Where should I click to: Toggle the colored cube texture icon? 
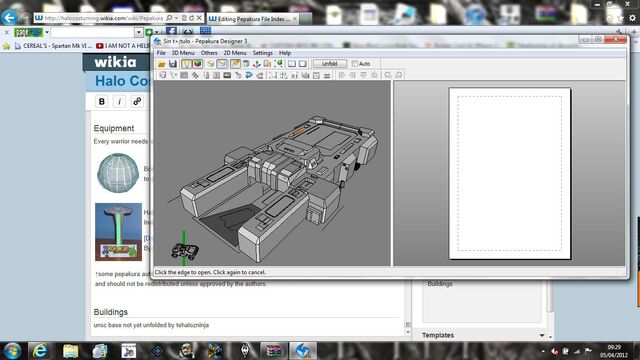[197, 64]
